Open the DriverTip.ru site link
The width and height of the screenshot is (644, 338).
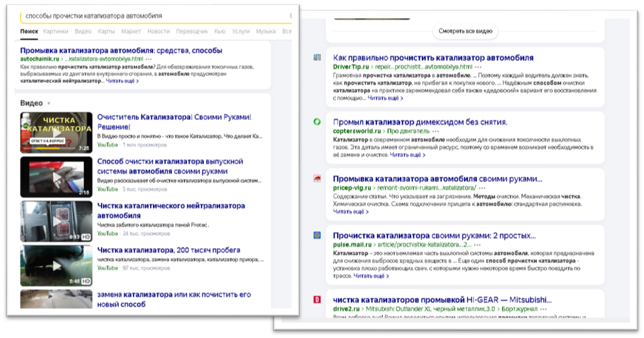point(351,66)
